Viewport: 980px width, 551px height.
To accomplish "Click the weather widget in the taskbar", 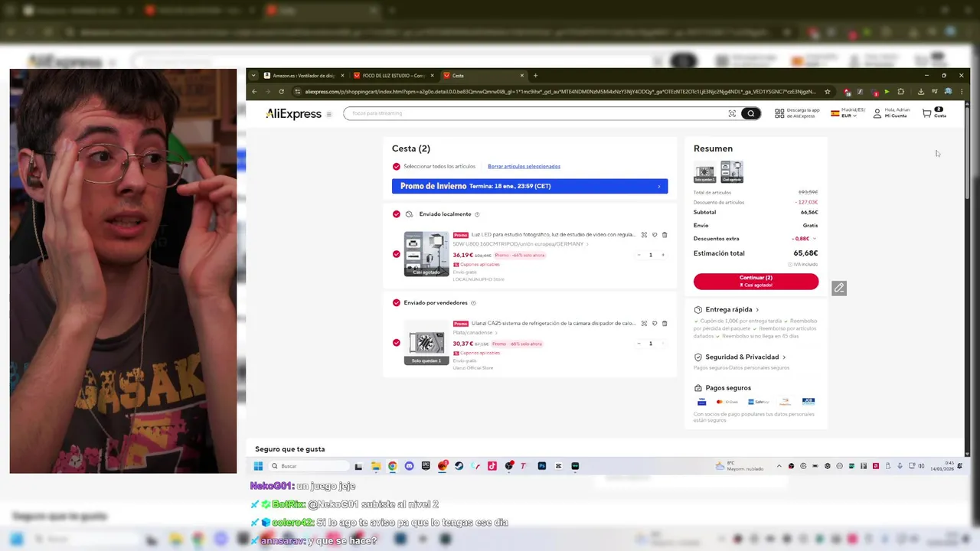I will pos(739,466).
